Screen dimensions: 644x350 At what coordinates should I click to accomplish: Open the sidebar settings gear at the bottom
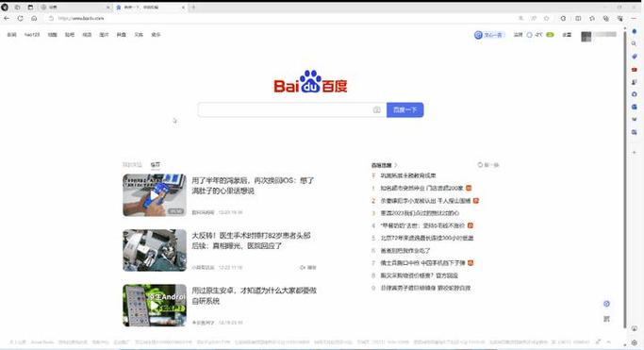(x=635, y=342)
